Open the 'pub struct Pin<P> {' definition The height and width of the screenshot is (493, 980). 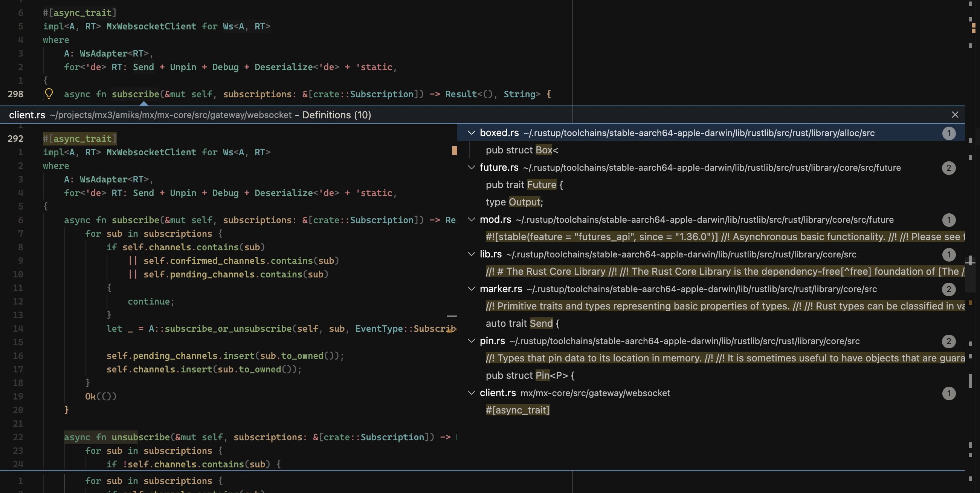(530, 376)
